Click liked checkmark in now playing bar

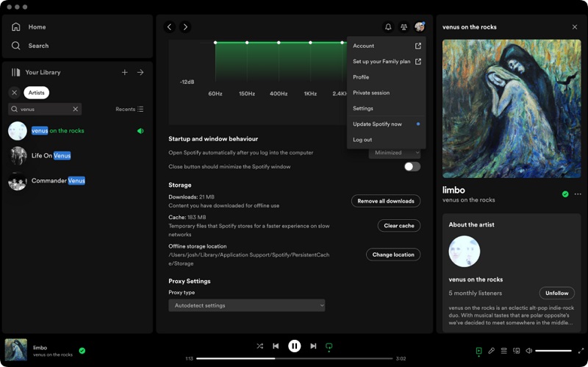(82, 351)
